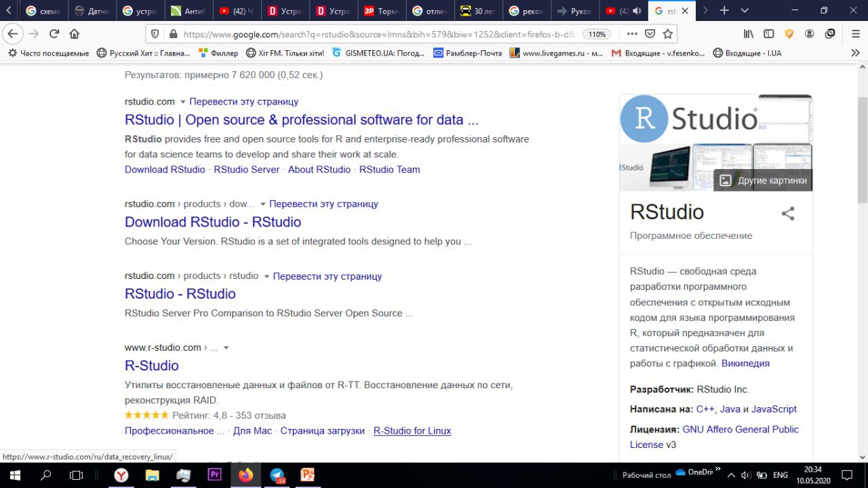Image resolution: width=868 pixels, height=488 pixels.
Task: Open Telegram from taskbar
Action: pos(277,475)
